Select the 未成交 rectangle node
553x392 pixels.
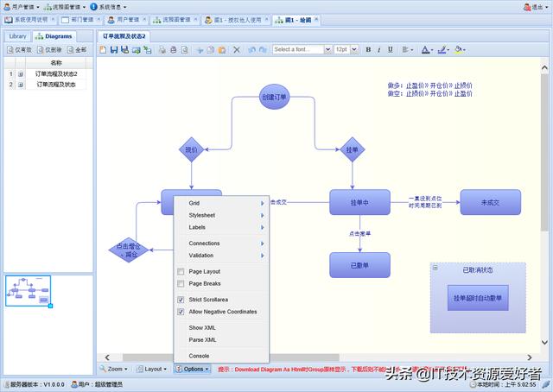490,202
